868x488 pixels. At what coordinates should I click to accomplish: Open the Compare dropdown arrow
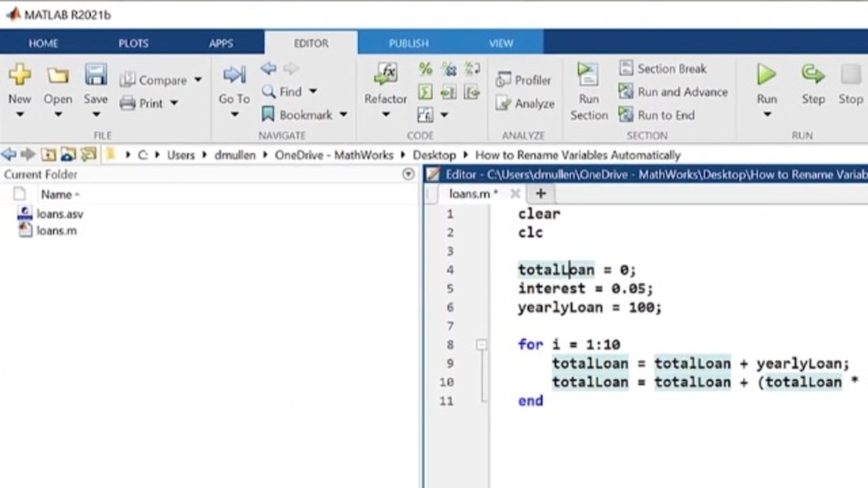coord(197,80)
